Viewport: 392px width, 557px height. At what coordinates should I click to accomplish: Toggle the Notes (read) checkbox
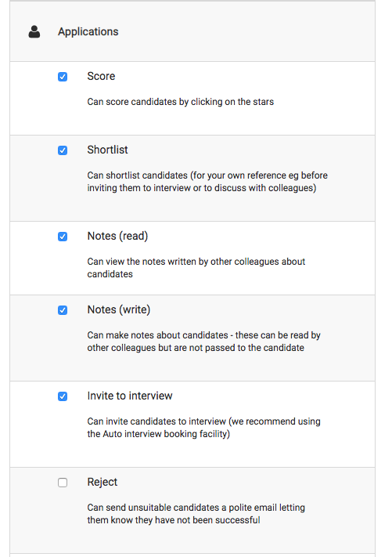[63, 237]
